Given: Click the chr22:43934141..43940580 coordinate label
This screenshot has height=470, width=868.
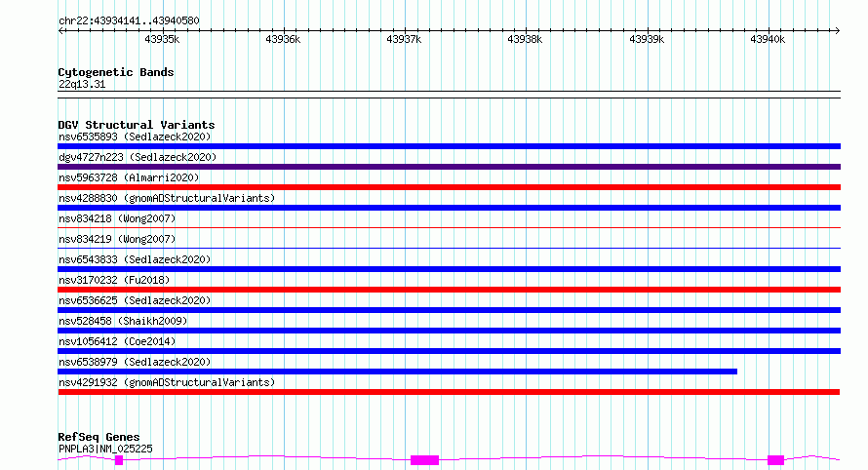Looking at the screenshot, I should click(x=129, y=20).
